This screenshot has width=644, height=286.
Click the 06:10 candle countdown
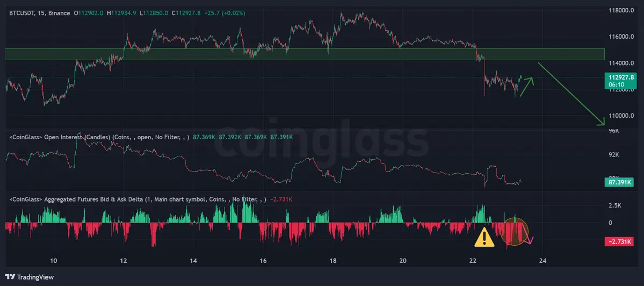[617, 84]
